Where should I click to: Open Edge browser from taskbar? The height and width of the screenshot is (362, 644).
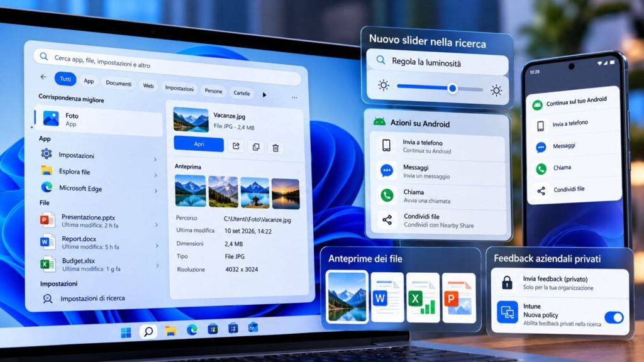192,329
